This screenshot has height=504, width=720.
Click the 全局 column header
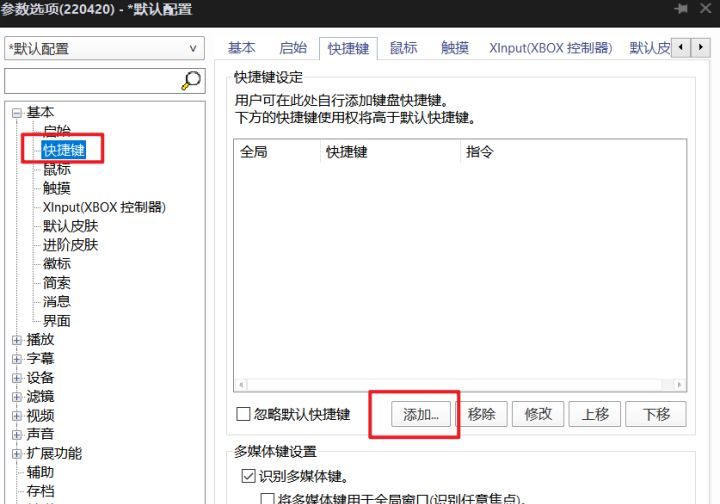(277, 152)
